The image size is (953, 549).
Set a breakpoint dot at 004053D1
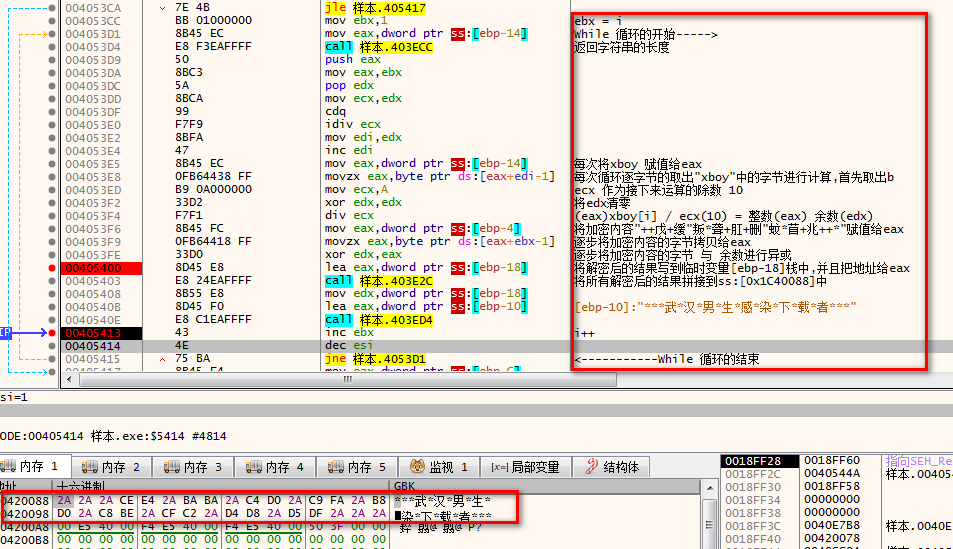(x=53, y=34)
